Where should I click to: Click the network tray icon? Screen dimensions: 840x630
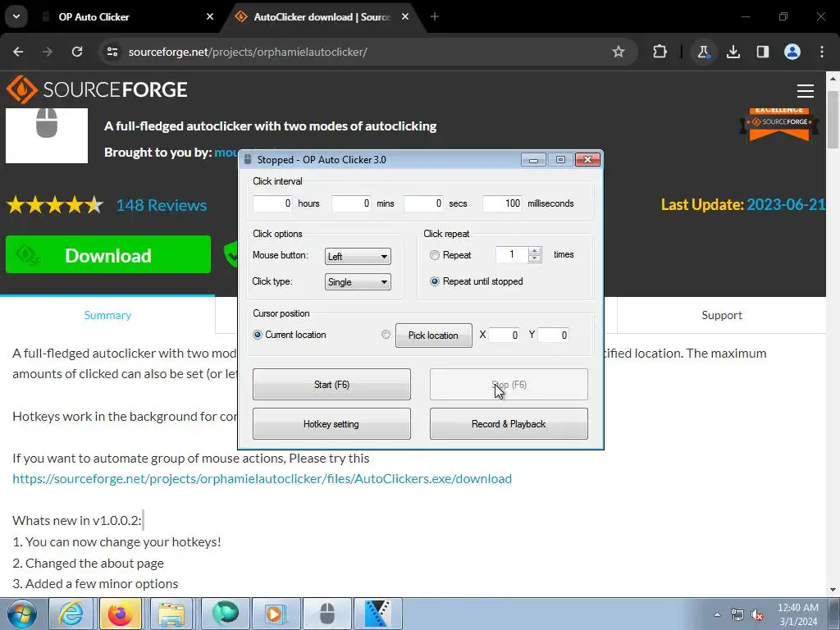737,614
